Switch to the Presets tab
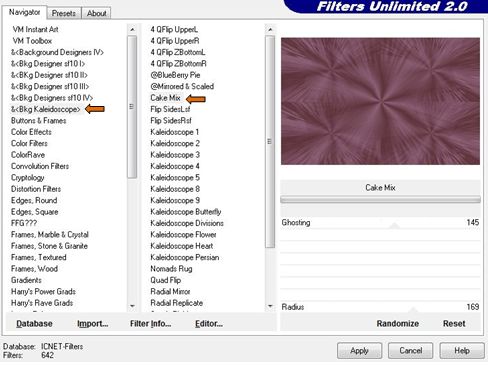This screenshot has height=366, width=488. (x=64, y=13)
